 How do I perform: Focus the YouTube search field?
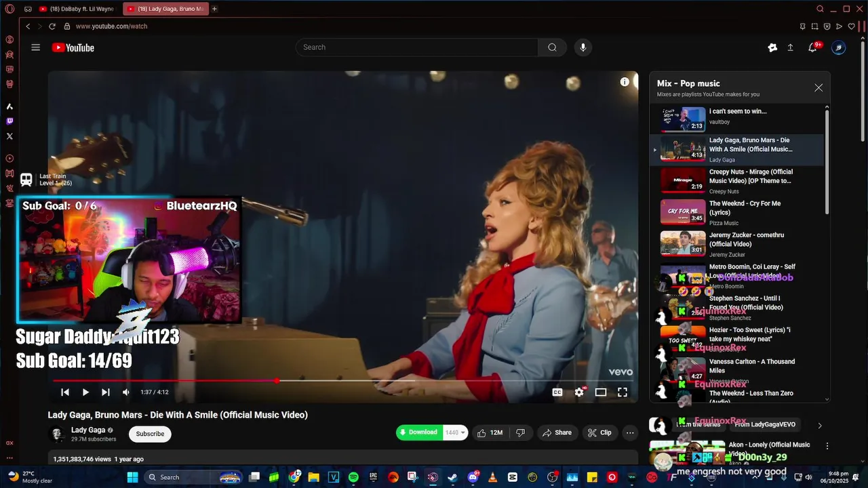coord(417,47)
